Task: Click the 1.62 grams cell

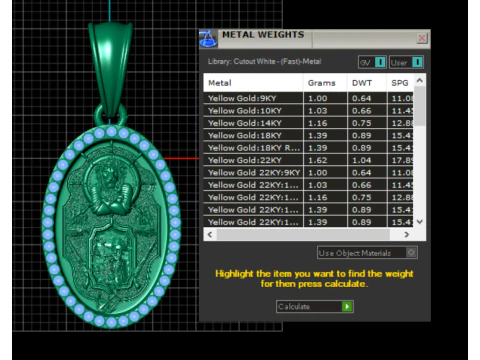Action: click(325, 160)
